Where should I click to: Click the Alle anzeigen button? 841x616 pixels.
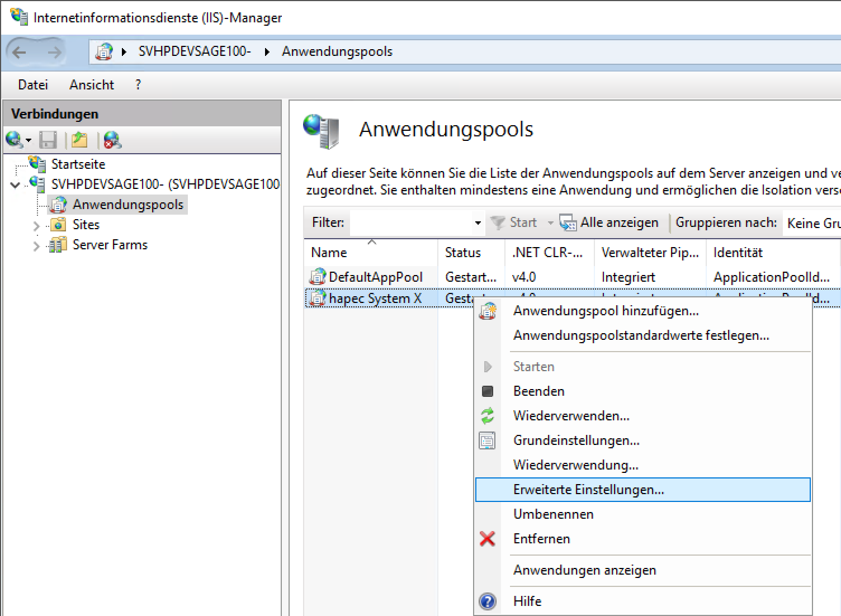click(610, 222)
